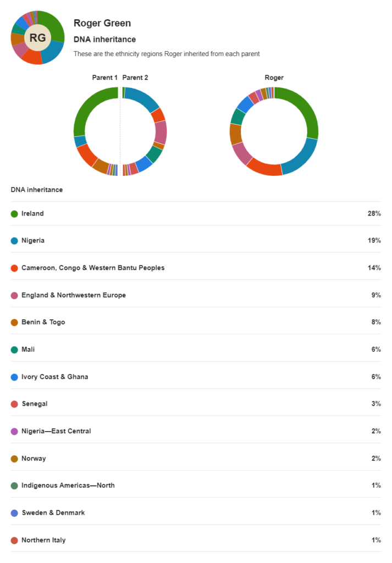The image size is (392, 563).
Task: Click the teal-blue Nigeria legend dot
Action: pos(14,241)
